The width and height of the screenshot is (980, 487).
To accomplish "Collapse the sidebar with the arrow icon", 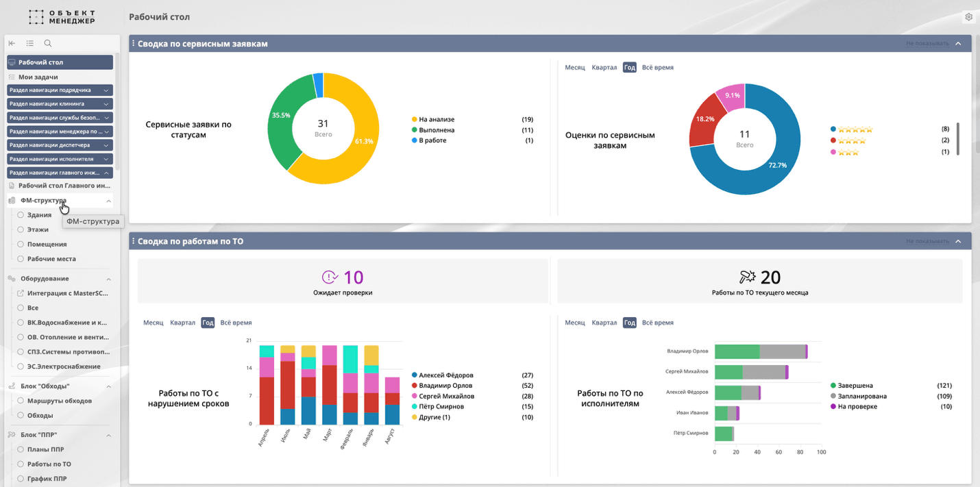I will [12, 43].
